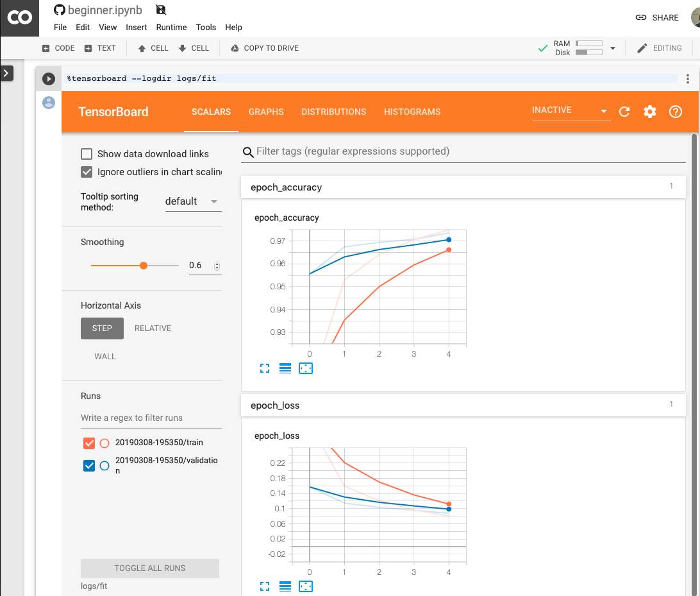Viewport: 700px width, 596px height.
Task: Fit domain to data on epoch_loss chart
Action: (306, 586)
